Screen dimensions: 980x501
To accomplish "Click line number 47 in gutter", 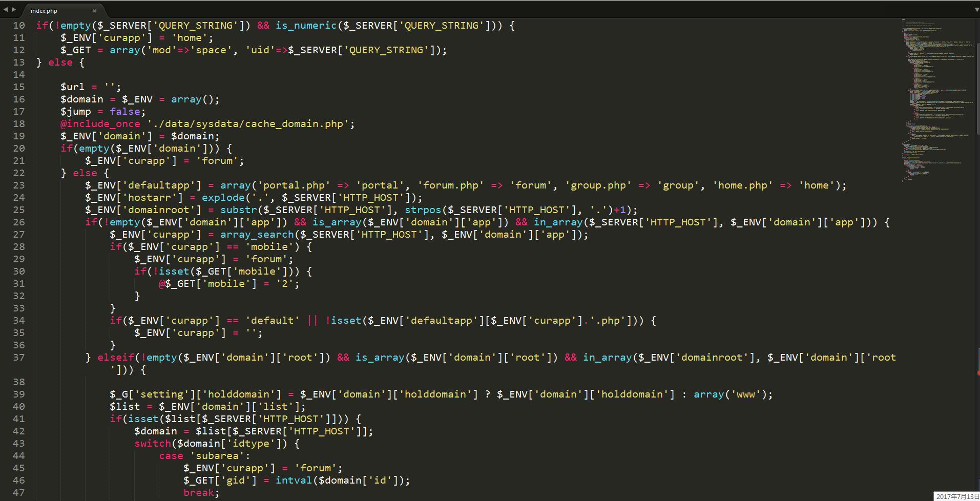I will (19, 493).
